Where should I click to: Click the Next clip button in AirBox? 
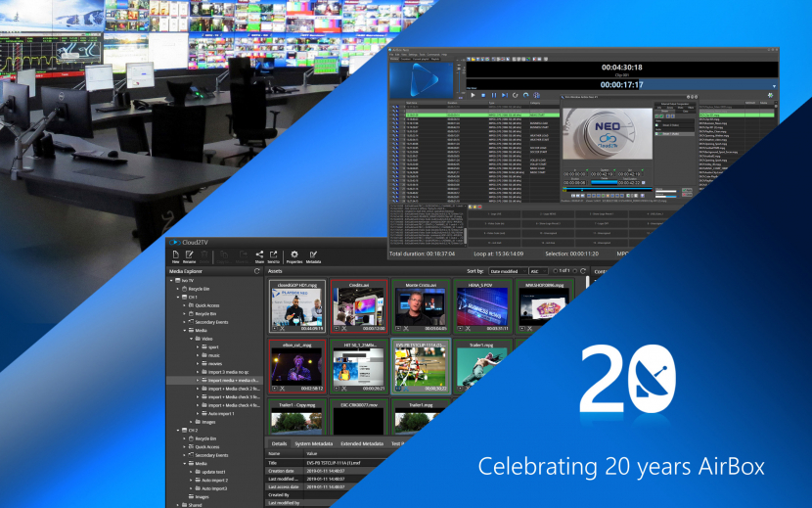pyautogui.click(x=505, y=95)
